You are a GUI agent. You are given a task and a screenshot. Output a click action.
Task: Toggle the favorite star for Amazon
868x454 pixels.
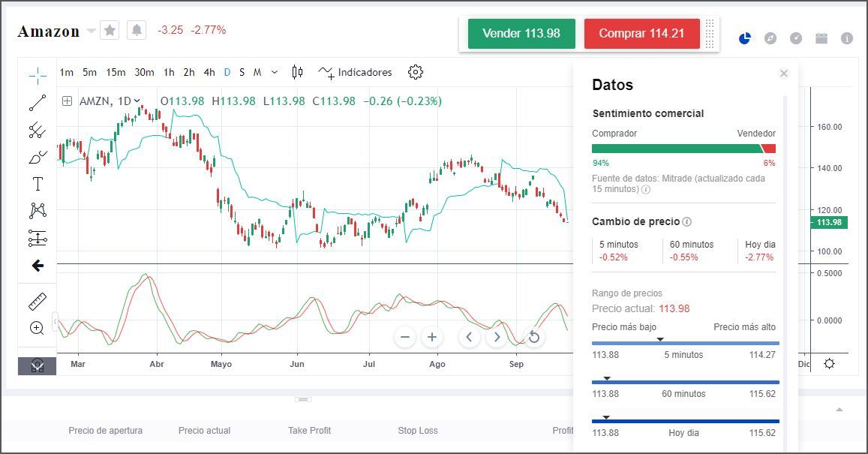pyautogui.click(x=110, y=30)
